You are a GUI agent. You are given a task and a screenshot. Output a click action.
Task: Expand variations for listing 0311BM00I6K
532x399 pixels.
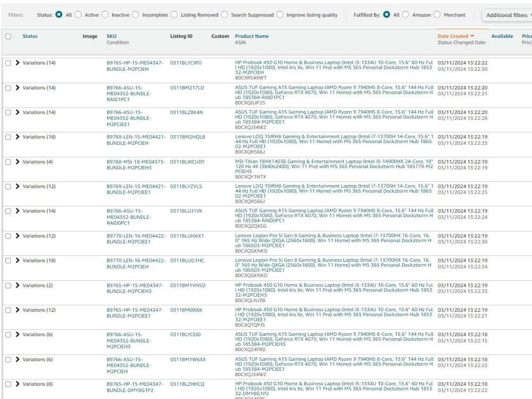pos(18,310)
